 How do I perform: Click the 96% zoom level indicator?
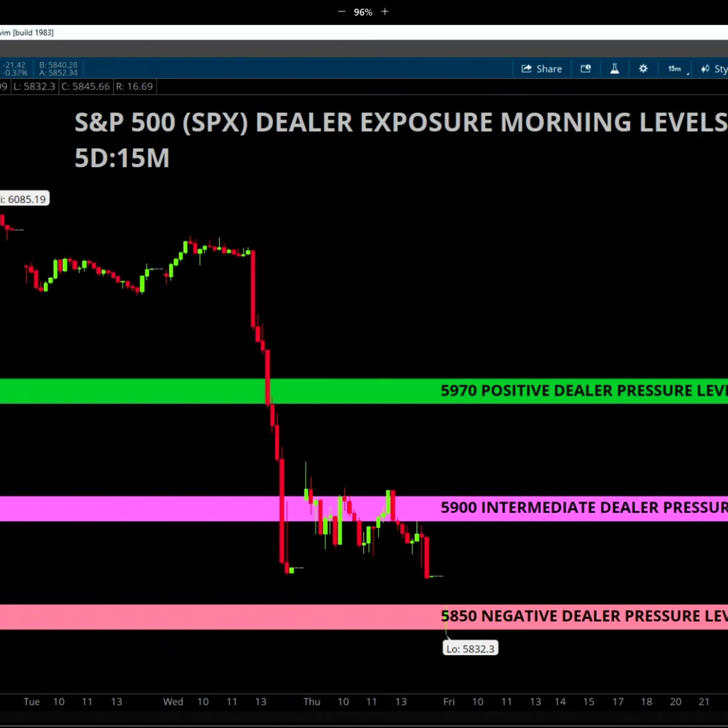coord(363,12)
